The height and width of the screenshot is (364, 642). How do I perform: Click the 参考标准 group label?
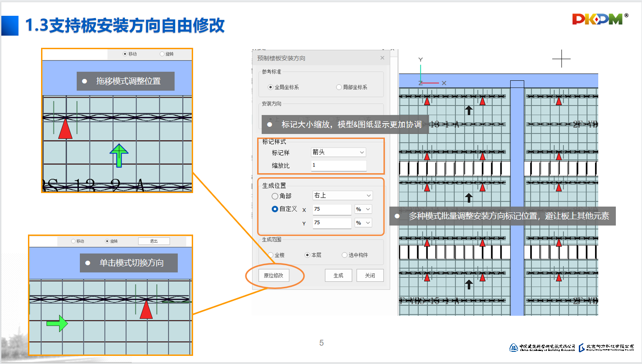click(x=272, y=71)
